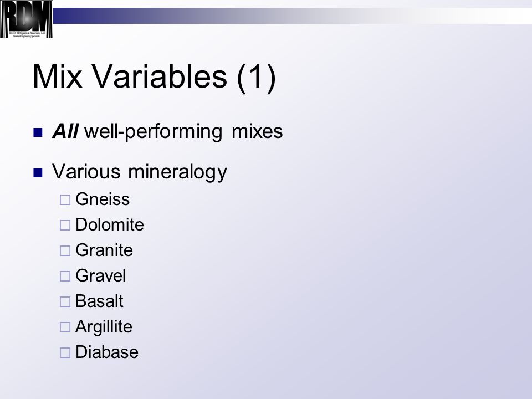Click the square bullet beside Dolomite

coord(65,226)
